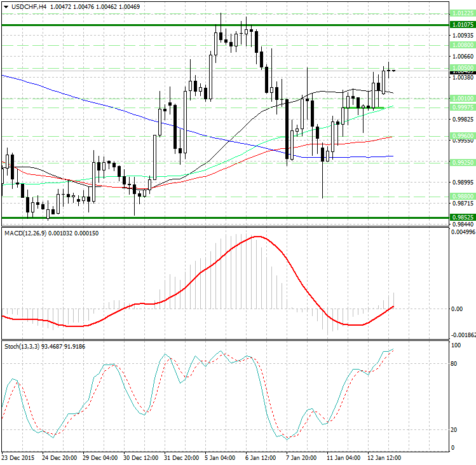Screen dimensions: 476x465
Task: Click the MACD 0.00 zero axis label
Action: 456,309
